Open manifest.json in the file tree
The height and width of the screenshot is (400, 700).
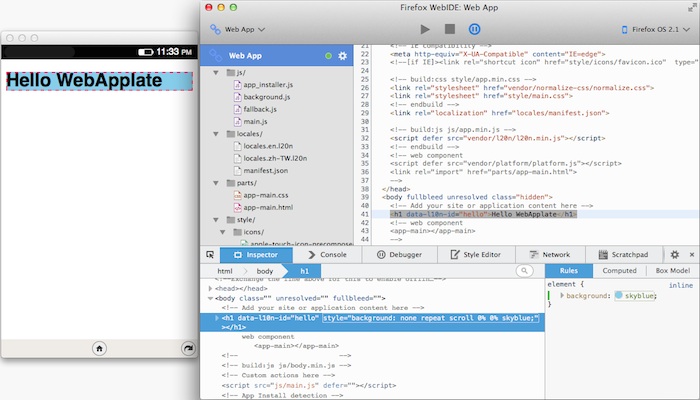tap(264, 170)
